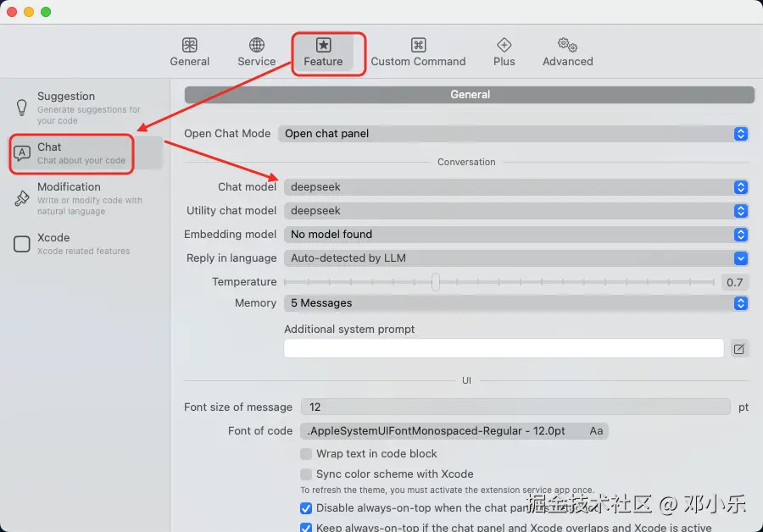Uncheck Keep always-on-top when Xcode active
The height and width of the screenshot is (532, 763).
pyautogui.click(x=305, y=528)
